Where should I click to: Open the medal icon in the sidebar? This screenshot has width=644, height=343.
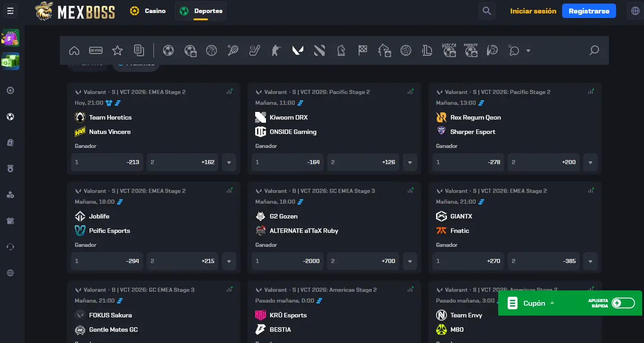pyautogui.click(x=10, y=169)
